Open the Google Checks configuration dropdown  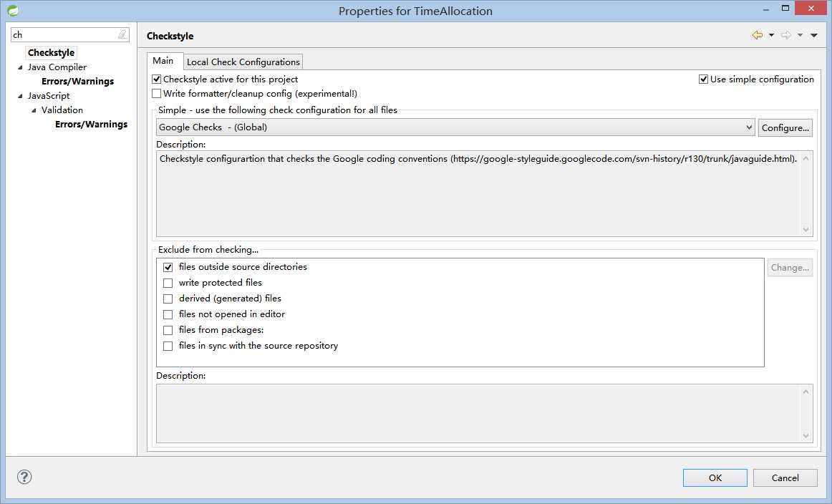click(455, 127)
